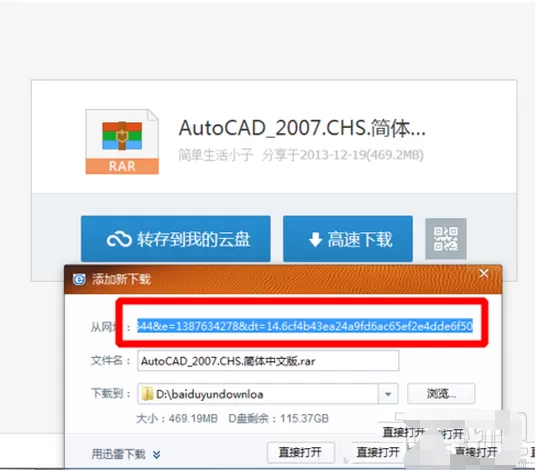This screenshot has width=539, height=470.
Task: Click uploader name 简单生活小子
Action: 216,155
